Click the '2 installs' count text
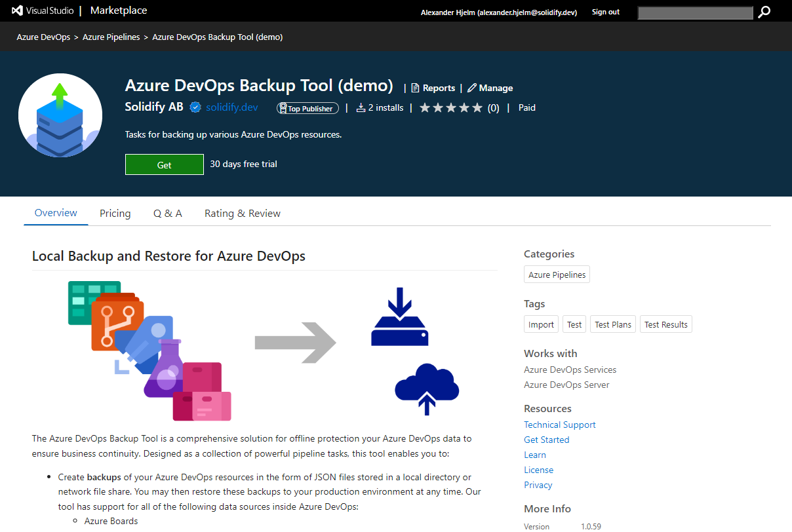This screenshot has width=792, height=532. tap(386, 107)
